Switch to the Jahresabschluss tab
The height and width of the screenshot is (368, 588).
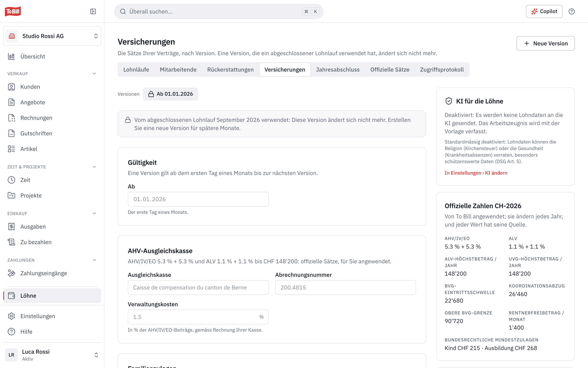pyautogui.click(x=338, y=70)
